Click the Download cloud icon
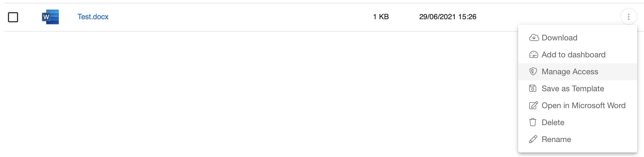 534,38
